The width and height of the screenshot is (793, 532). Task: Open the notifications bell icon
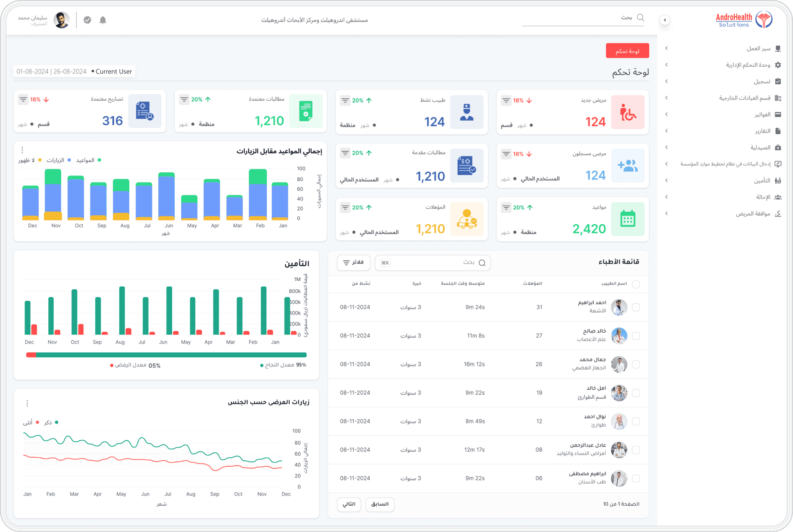point(103,20)
